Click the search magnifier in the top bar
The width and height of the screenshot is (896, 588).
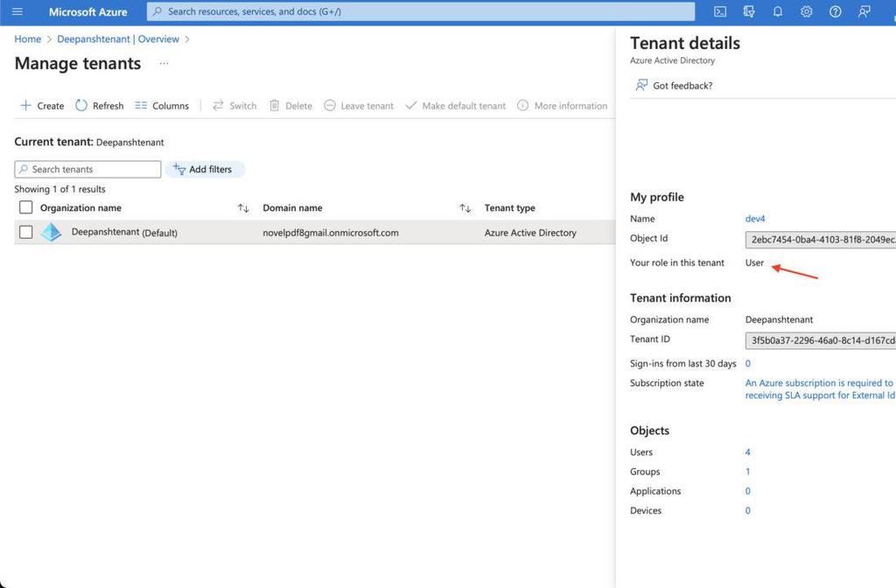click(x=157, y=11)
